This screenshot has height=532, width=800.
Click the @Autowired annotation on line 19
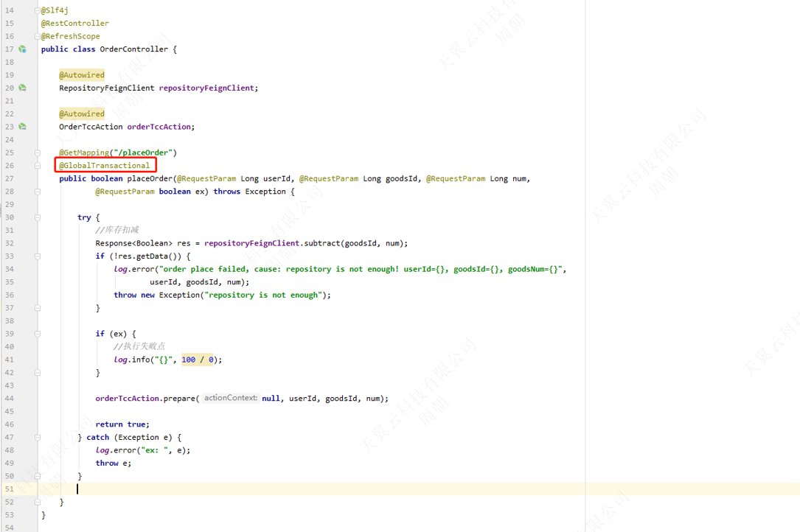[x=82, y=75]
